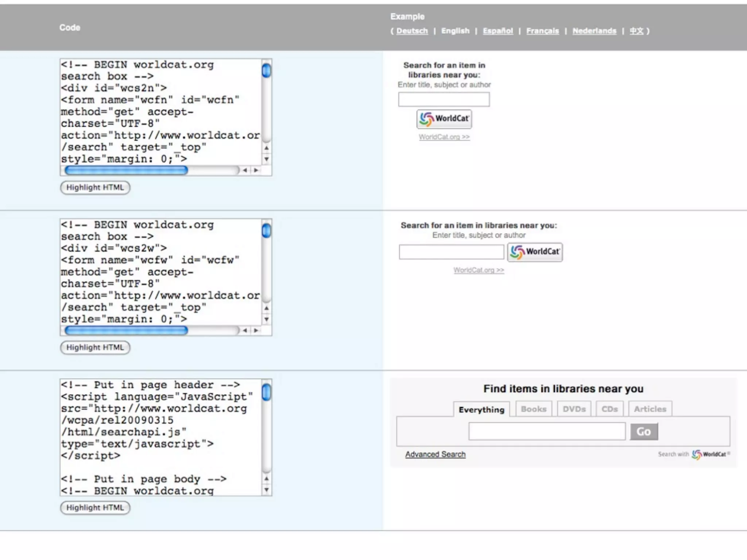Screen dimensions: 747x560
Task: Click the first Highlight HTML button
Action: [95, 187]
